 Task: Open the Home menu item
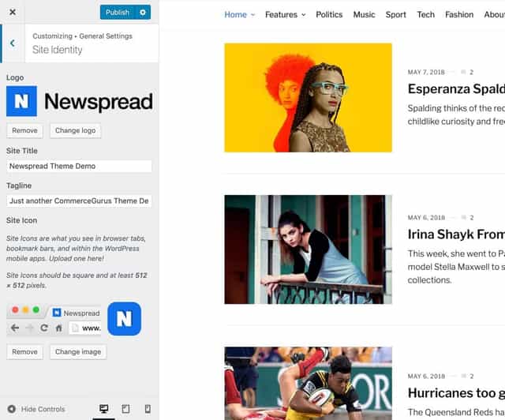(x=235, y=15)
